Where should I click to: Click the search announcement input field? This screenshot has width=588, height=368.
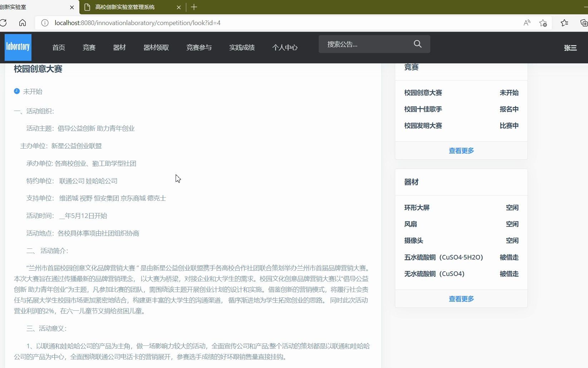[365, 44]
